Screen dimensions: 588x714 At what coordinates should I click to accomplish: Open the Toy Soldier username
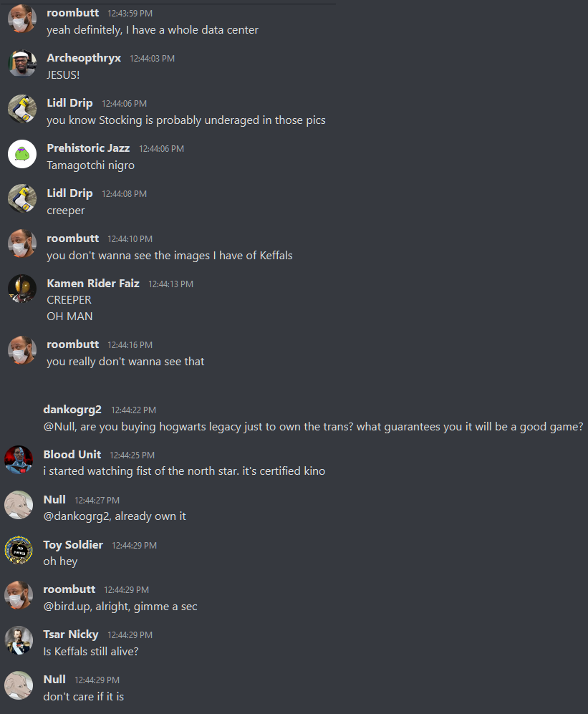(73, 544)
